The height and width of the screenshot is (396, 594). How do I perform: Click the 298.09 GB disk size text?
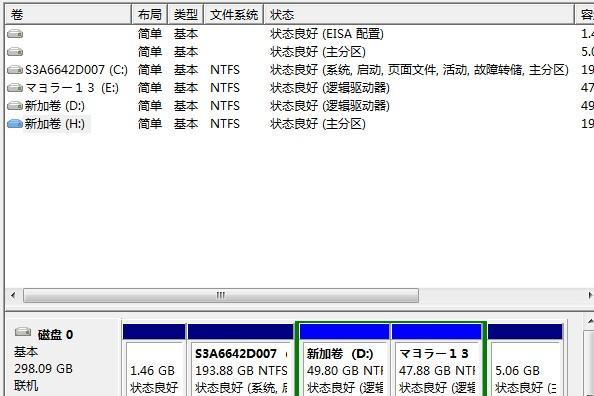pos(43,368)
